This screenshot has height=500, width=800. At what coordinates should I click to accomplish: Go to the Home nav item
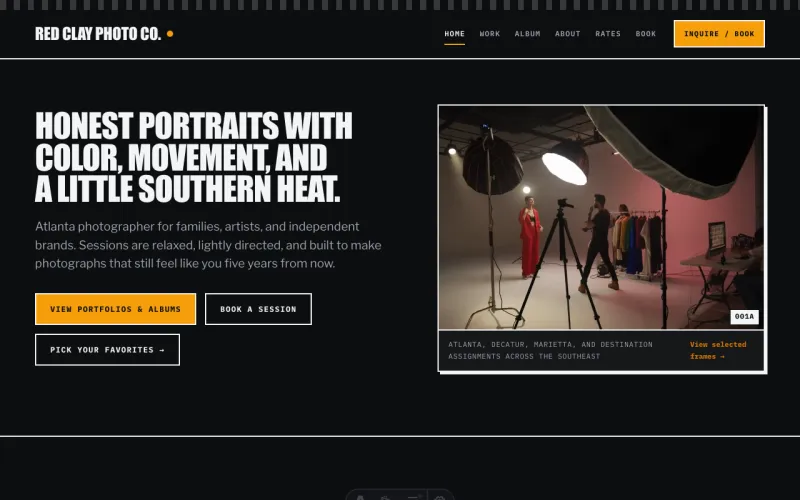pos(454,34)
